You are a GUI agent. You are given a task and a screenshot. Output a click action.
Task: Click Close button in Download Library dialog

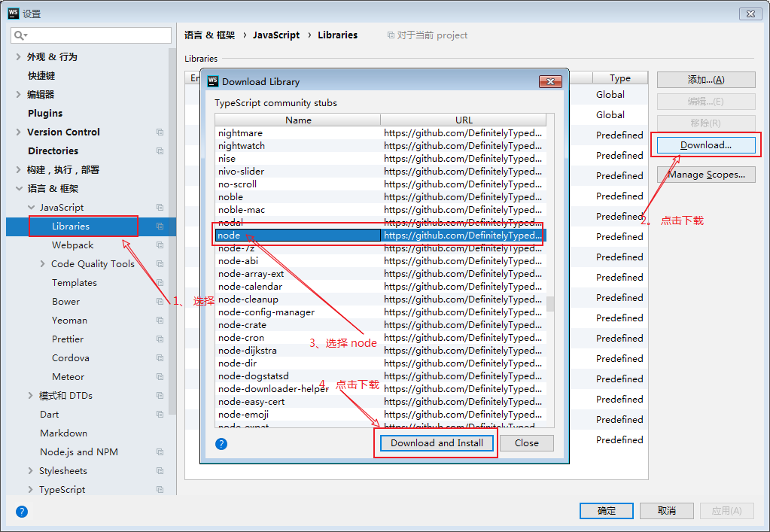(x=526, y=443)
